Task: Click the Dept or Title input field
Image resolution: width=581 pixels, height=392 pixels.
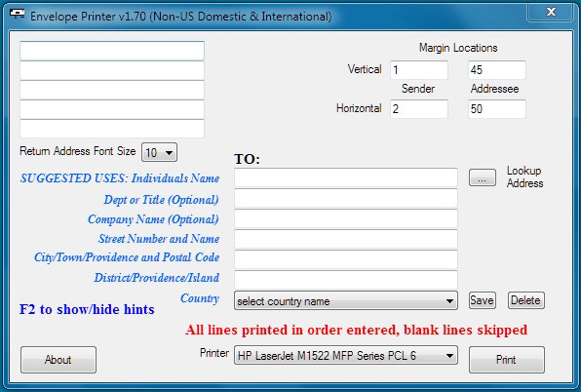Action: pos(346,198)
